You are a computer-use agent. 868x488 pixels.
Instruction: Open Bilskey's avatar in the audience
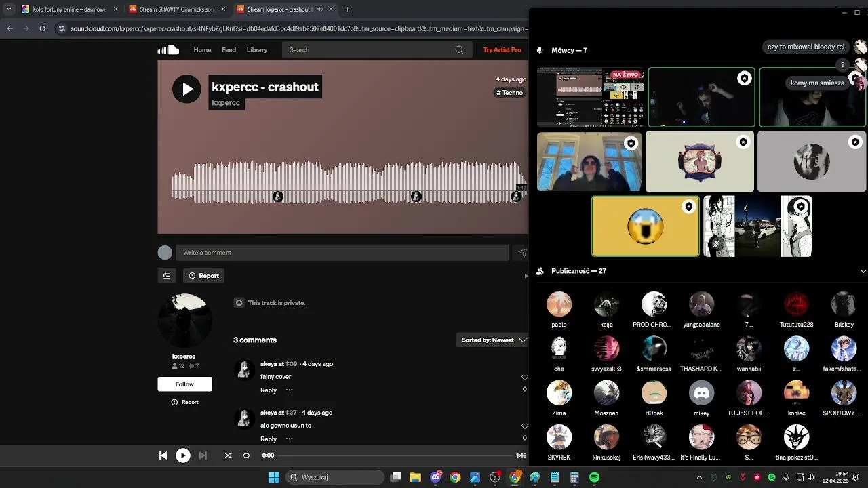844,304
